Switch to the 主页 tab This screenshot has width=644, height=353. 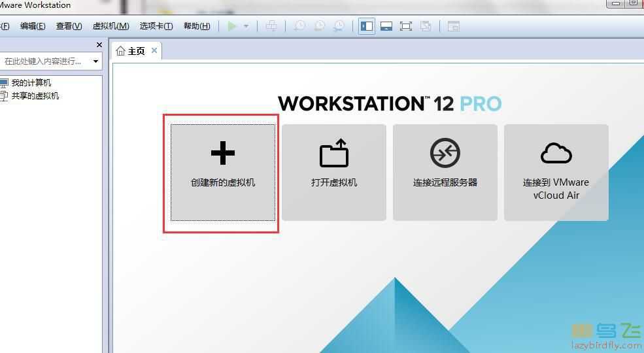[x=137, y=51]
